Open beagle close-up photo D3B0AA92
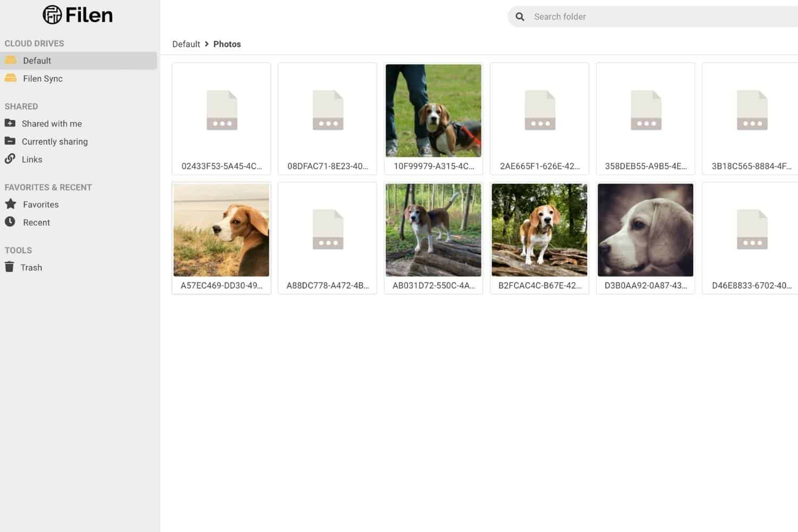This screenshot has width=798, height=532. [645, 230]
